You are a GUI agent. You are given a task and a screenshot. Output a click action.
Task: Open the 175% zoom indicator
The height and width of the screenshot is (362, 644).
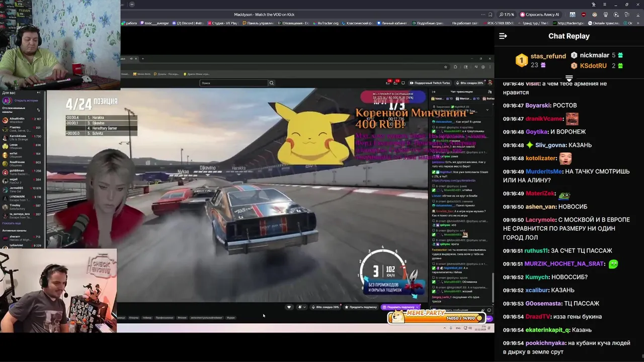coord(506,15)
